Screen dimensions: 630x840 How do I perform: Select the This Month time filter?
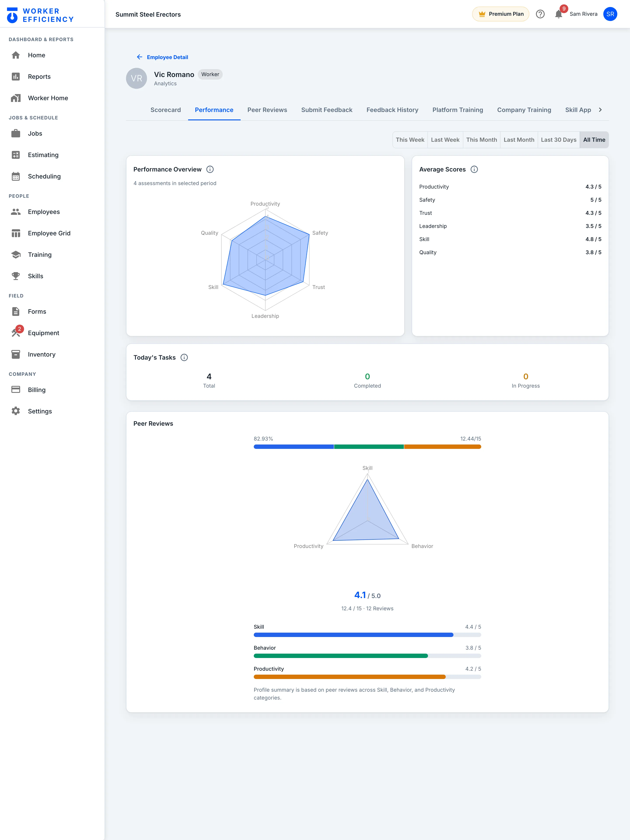click(481, 140)
